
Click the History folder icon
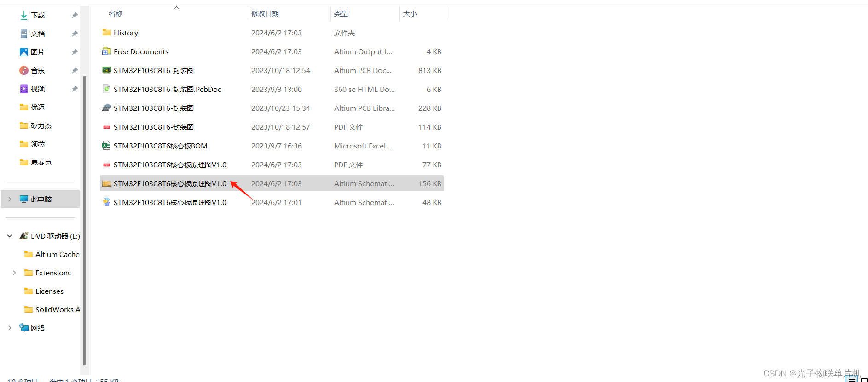(x=107, y=33)
